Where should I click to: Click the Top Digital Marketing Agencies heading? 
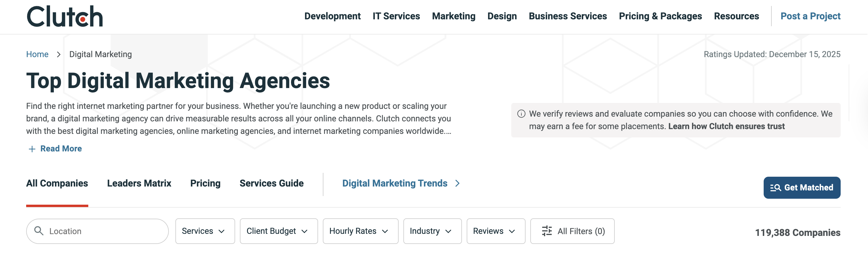pyautogui.click(x=178, y=81)
